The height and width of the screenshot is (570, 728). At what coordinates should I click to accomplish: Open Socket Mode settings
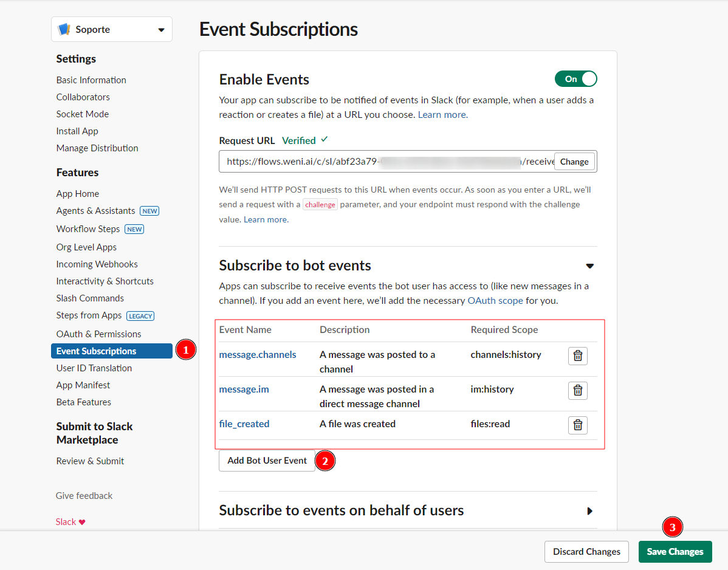83,114
